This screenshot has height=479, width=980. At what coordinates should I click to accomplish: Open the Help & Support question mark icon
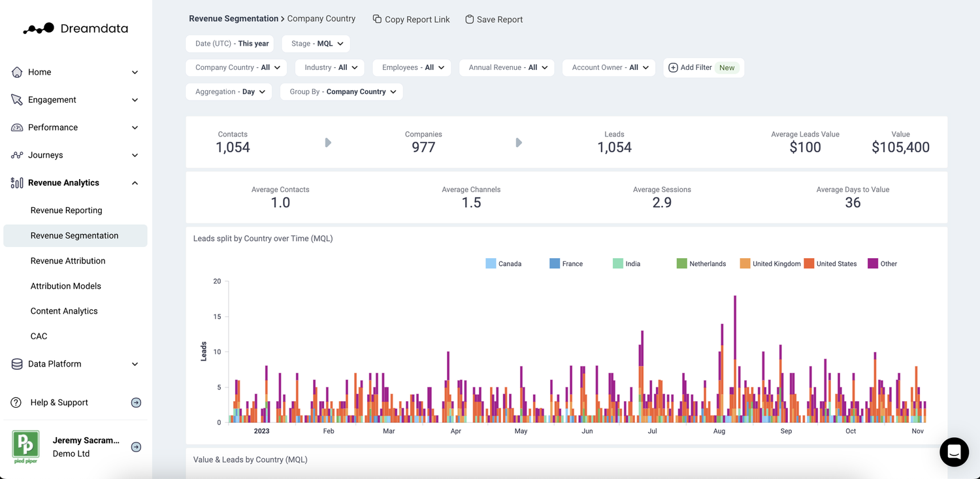point(16,402)
